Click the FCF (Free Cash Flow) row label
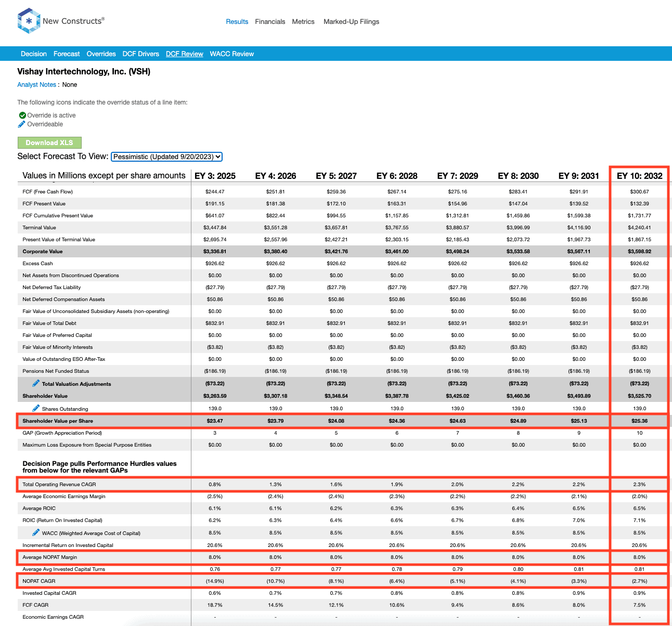Viewport: 672px width, 626px height. pyautogui.click(x=48, y=192)
